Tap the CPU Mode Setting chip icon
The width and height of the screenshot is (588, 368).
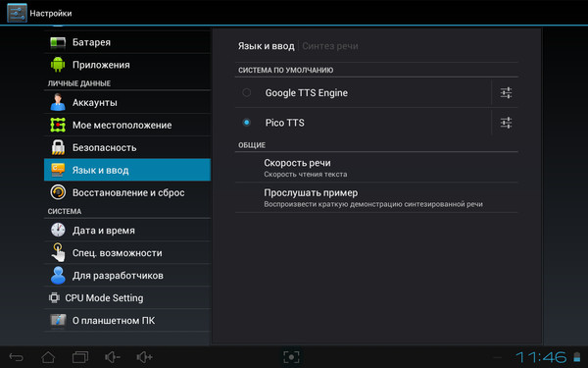[54, 297]
